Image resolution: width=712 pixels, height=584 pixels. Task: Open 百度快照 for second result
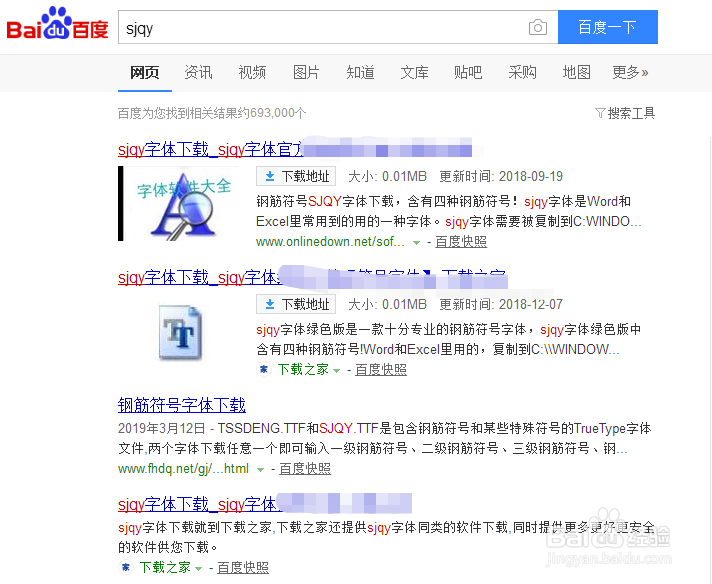tap(381, 370)
